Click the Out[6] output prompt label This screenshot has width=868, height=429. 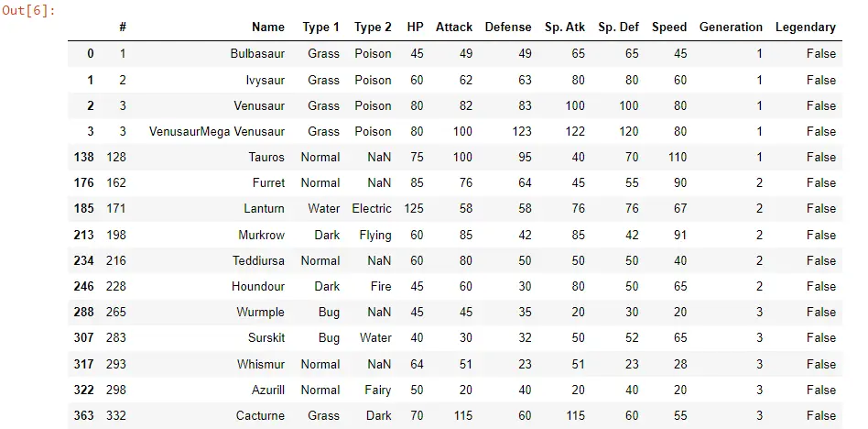tap(28, 10)
